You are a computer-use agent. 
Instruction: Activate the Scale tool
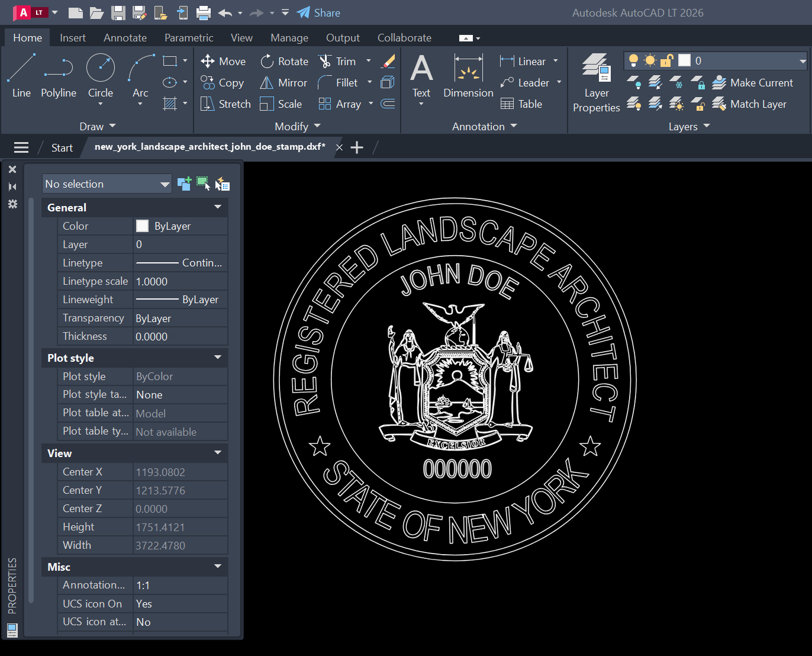tap(281, 104)
